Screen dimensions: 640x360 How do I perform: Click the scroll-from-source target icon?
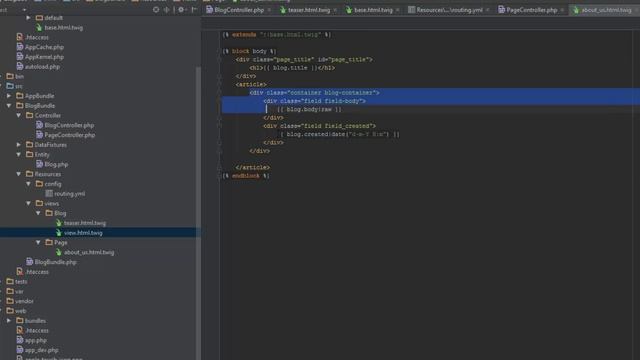pyautogui.click(x=156, y=9)
